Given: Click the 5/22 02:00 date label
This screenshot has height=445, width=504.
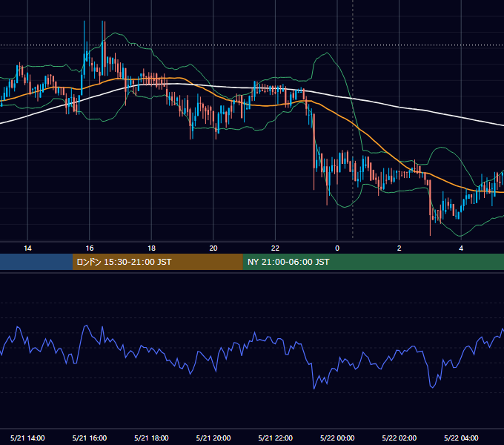Looking at the screenshot, I should (x=399, y=438).
